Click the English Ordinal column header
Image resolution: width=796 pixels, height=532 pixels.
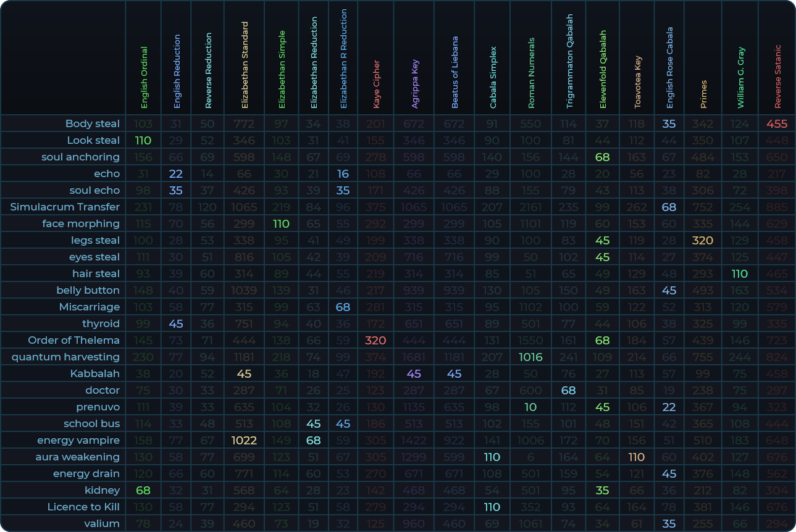point(144,77)
